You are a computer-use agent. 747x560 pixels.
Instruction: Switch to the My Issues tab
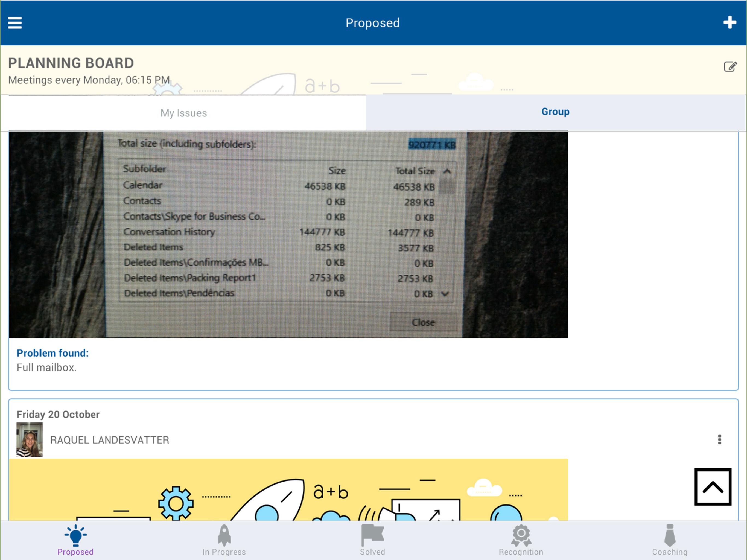click(183, 113)
